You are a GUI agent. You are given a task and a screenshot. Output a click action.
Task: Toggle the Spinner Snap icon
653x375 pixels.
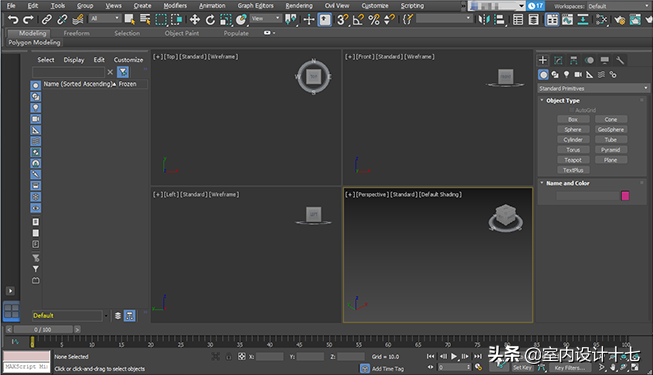[x=389, y=20]
